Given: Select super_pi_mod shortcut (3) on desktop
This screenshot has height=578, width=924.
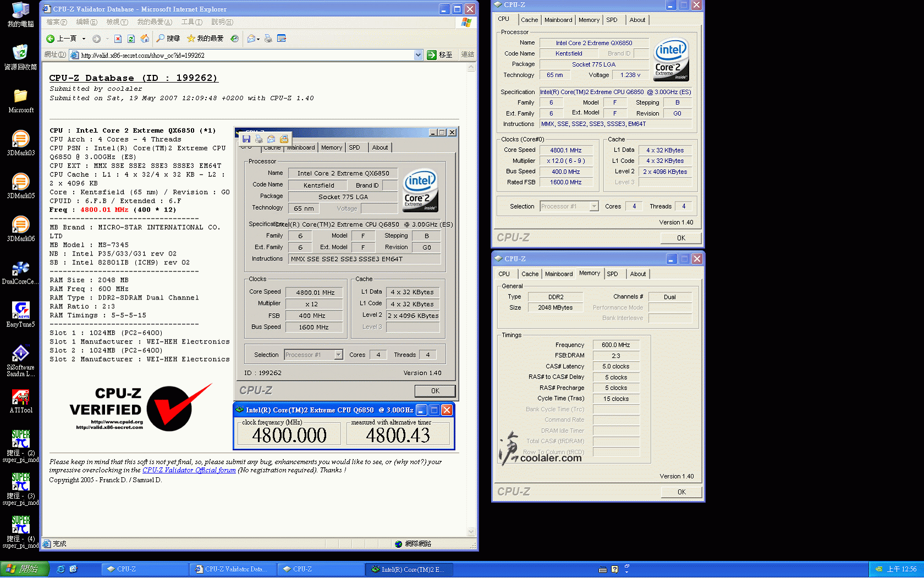Looking at the screenshot, I should point(20,490).
